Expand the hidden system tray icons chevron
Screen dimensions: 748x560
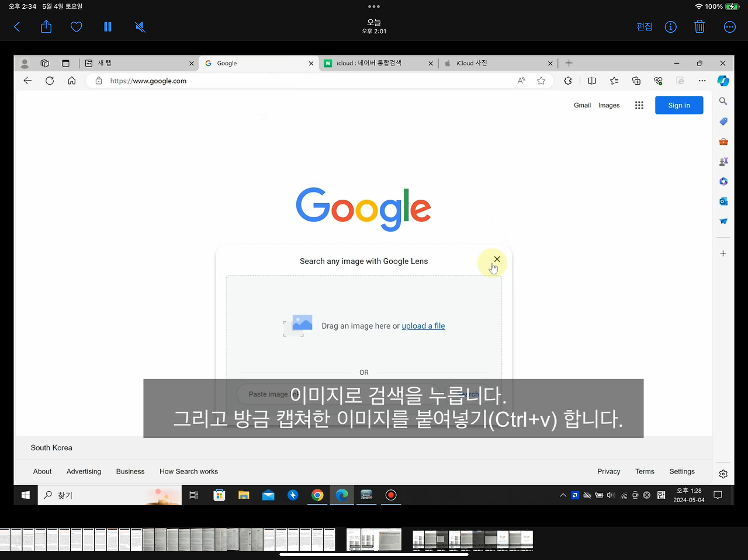click(x=563, y=495)
